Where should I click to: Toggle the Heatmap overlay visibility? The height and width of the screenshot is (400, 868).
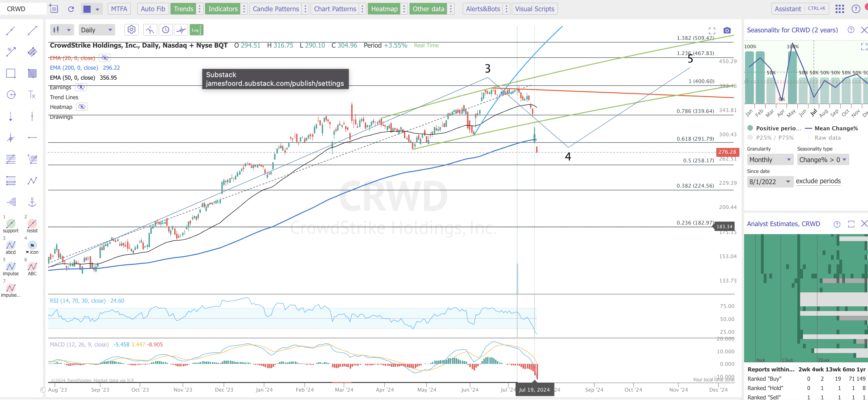click(x=81, y=107)
